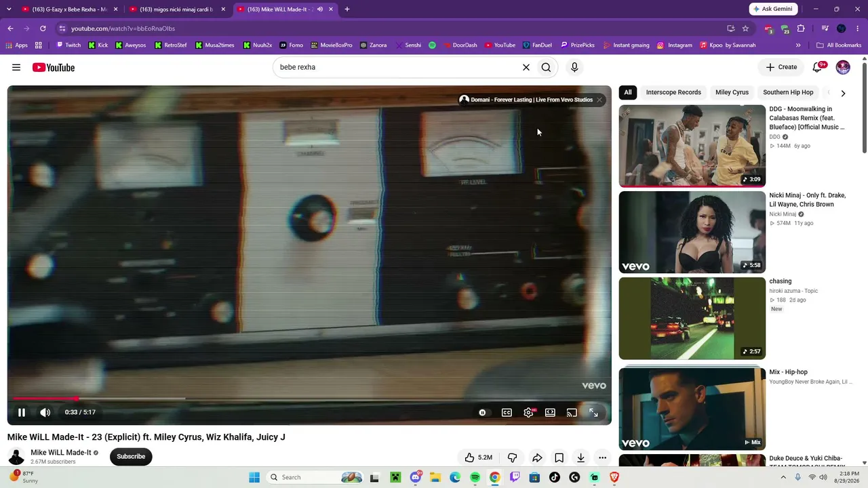Image resolution: width=868 pixels, height=488 pixels.
Task: Switch to the G-Eazy x Bebe Rexha tab
Action: tap(71, 9)
